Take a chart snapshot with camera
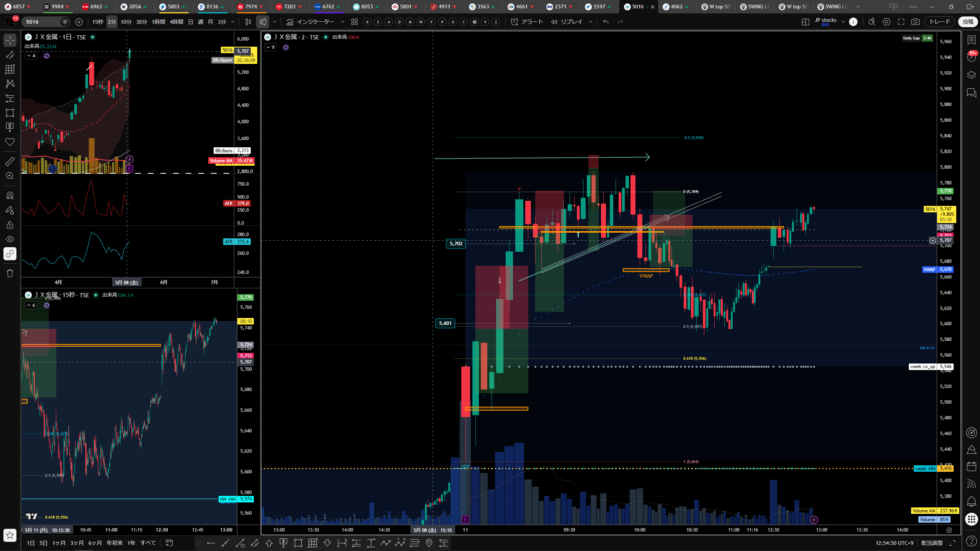The image size is (980, 551). tap(915, 22)
